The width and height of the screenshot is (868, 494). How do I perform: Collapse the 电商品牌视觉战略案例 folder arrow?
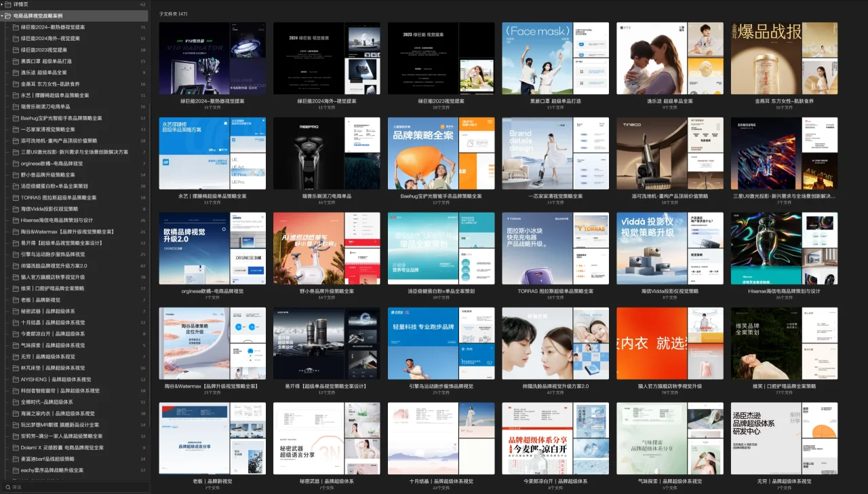pyautogui.click(x=2, y=15)
